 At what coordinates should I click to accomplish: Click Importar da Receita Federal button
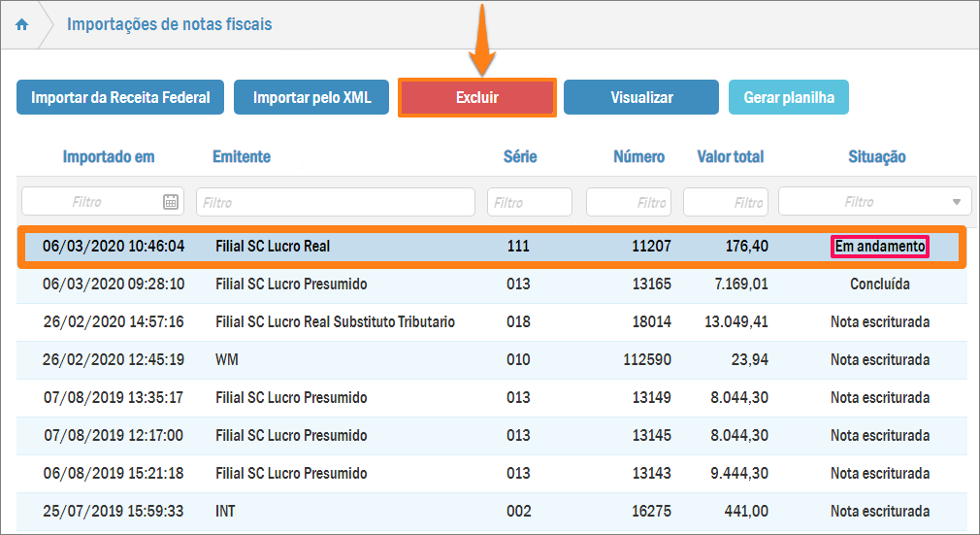120,98
